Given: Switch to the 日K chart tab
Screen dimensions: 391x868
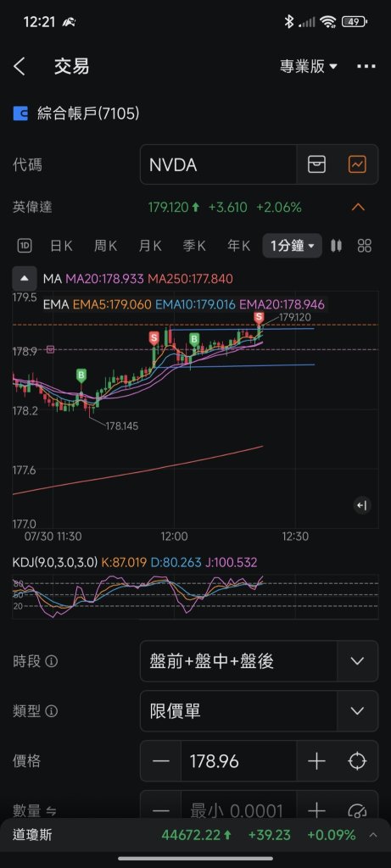Looking at the screenshot, I should tap(61, 246).
